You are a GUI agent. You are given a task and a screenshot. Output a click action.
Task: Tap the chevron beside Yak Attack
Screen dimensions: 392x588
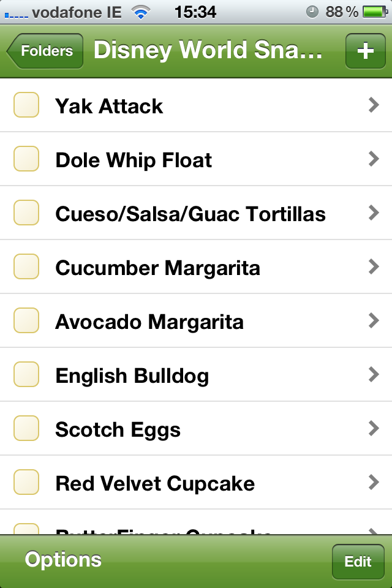point(374,105)
